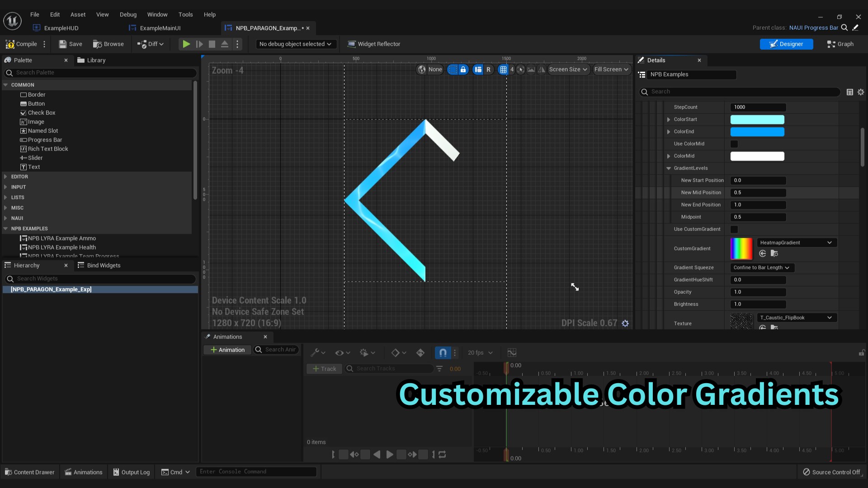Open the DPI Scale settings gear in the viewport
Viewport: 868px width, 488px height.
(x=625, y=323)
